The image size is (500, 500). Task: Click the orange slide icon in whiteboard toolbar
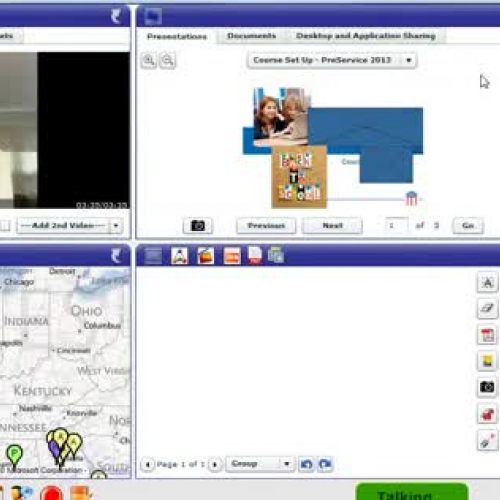(x=232, y=256)
